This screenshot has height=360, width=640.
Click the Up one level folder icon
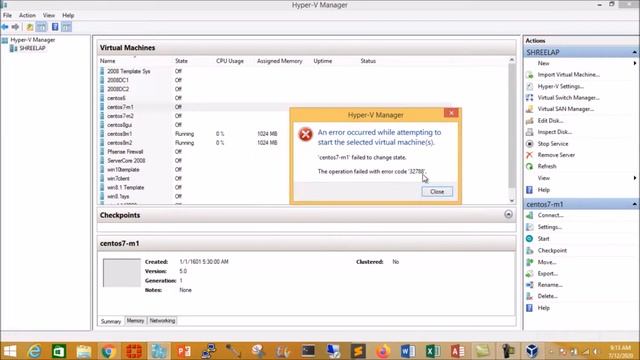[x=30, y=27]
